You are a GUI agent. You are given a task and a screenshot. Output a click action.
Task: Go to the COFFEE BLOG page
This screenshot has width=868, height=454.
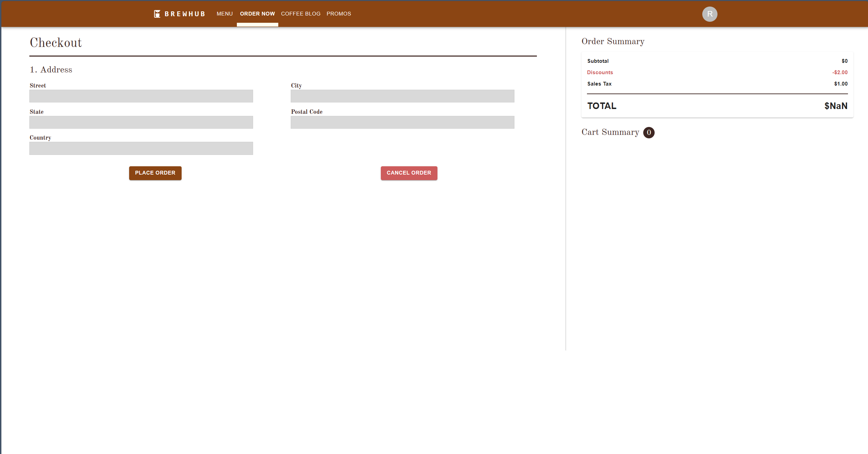coord(300,14)
